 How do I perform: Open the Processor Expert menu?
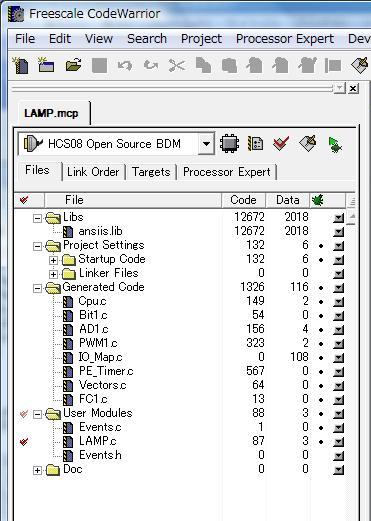pos(285,39)
